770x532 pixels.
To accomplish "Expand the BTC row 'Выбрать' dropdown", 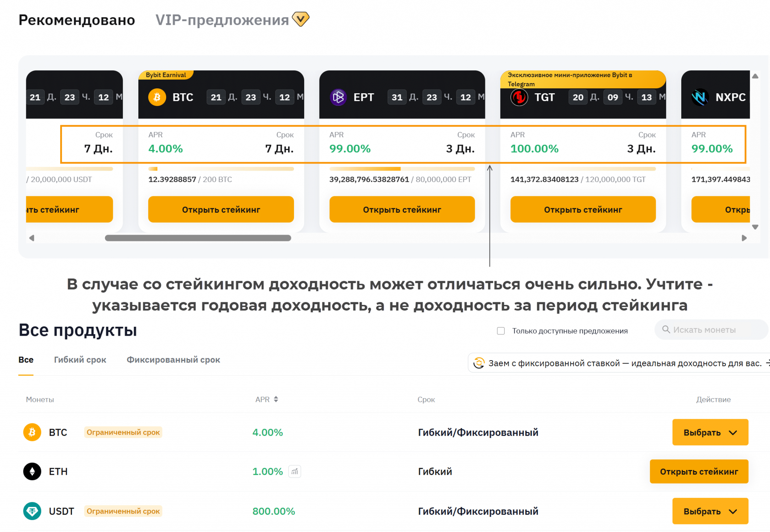I will [710, 432].
